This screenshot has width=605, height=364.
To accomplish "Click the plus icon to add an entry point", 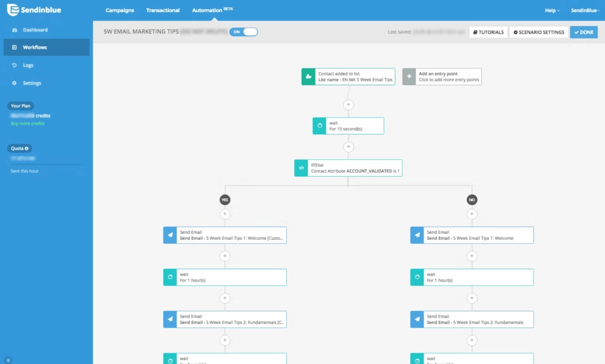I will click(x=409, y=76).
